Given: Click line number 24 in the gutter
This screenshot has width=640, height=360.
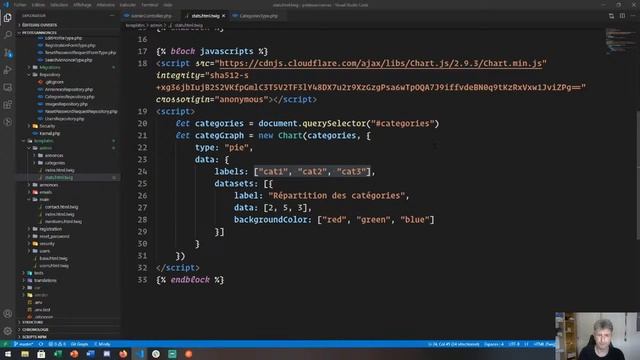Looking at the screenshot, I should point(142,171).
